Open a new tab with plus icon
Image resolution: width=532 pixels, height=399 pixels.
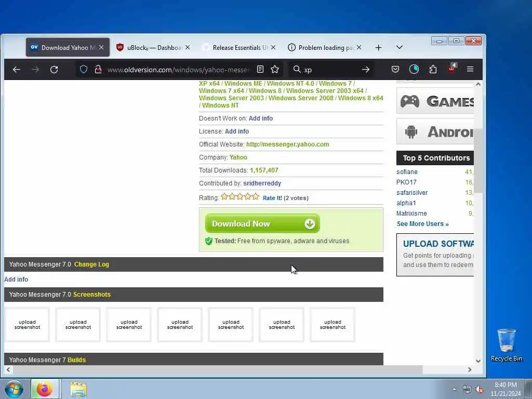pyautogui.click(x=379, y=48)
